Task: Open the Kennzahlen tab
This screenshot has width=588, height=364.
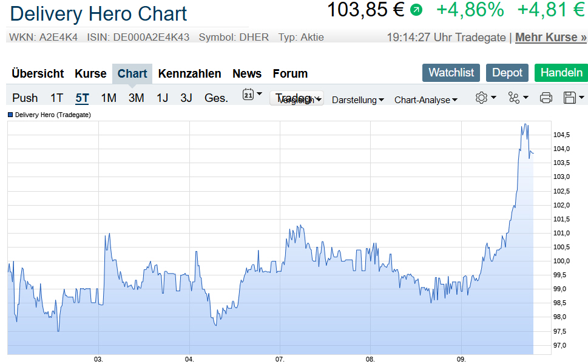Action: pyautogui.click(x=189, y=73)
